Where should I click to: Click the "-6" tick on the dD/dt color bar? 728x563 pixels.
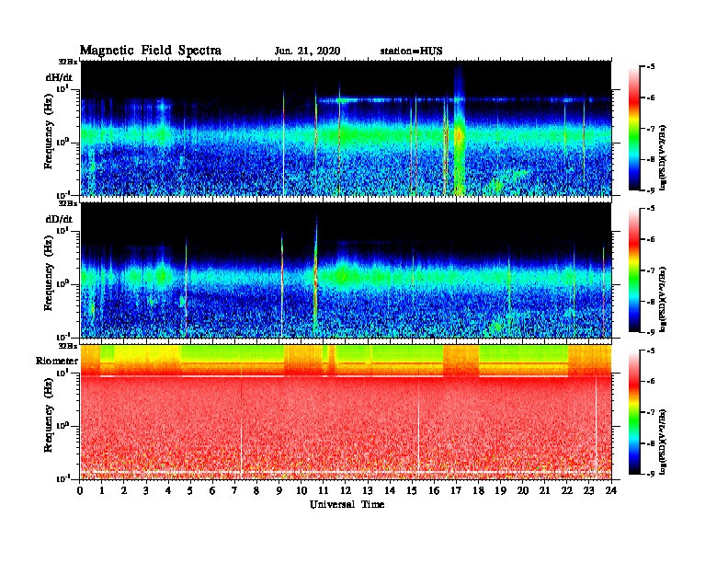pos(651,239)
